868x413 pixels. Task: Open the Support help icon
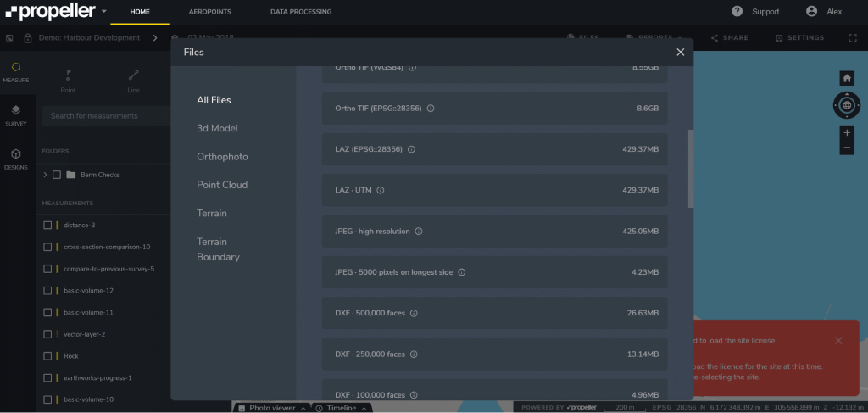737,12
